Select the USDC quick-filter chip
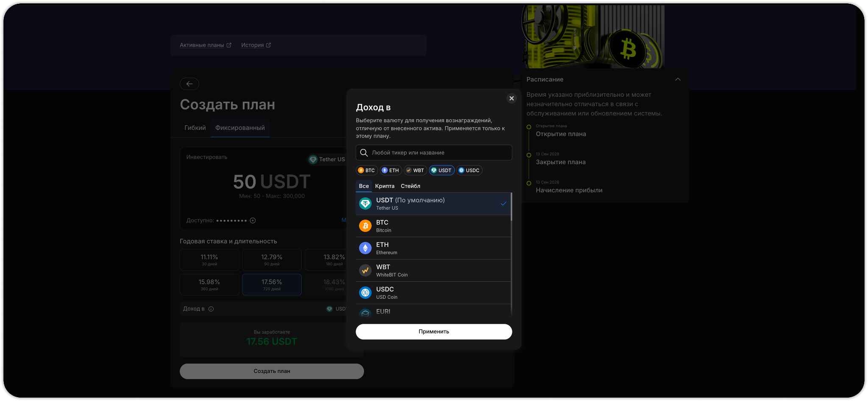 (469, 171)
